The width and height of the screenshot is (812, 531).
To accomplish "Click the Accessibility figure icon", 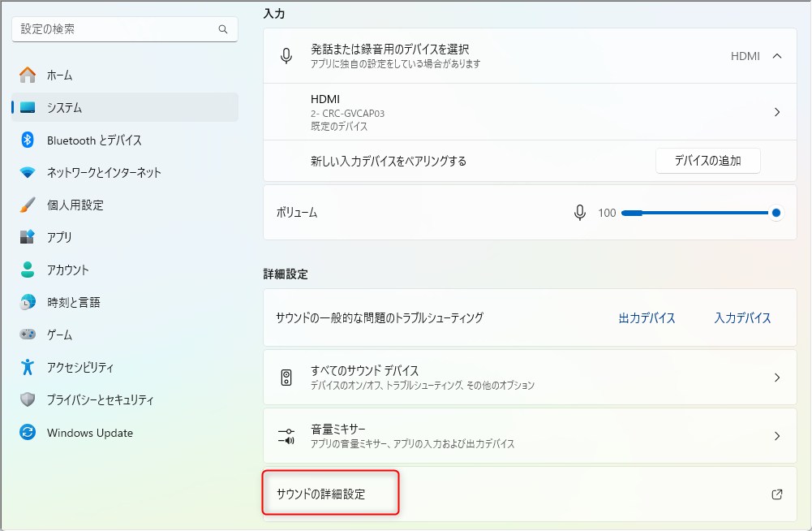I will [x=28, y=367].
